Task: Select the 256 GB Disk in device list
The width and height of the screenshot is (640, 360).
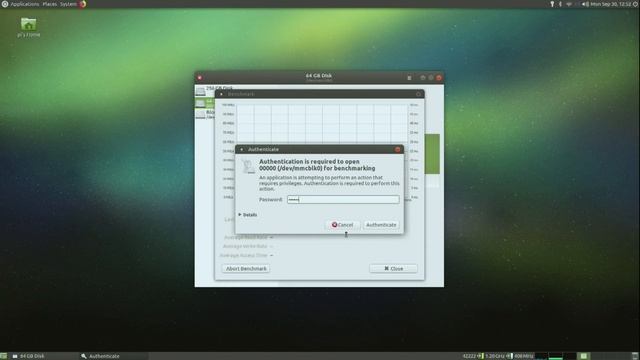Action: pos(205,90)
